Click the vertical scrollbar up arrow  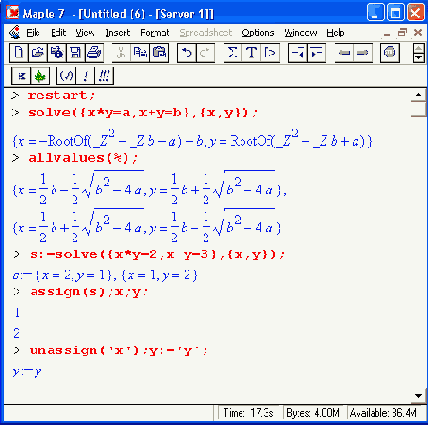pyautogui.click(x=419, y=95)
